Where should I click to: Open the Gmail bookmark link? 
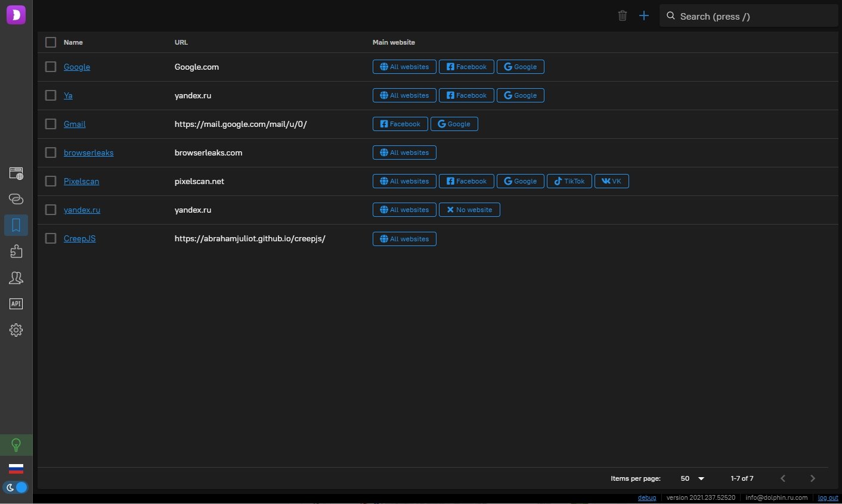click(75, 124)
